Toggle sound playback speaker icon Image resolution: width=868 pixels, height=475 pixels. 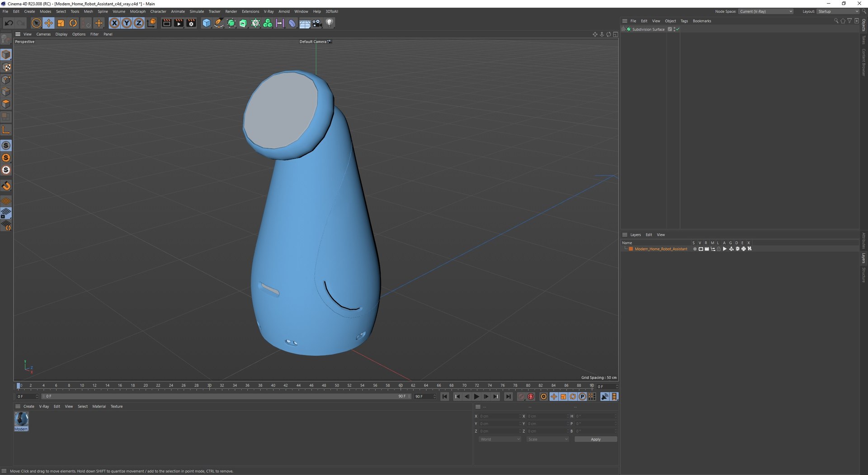coord(604,397)
